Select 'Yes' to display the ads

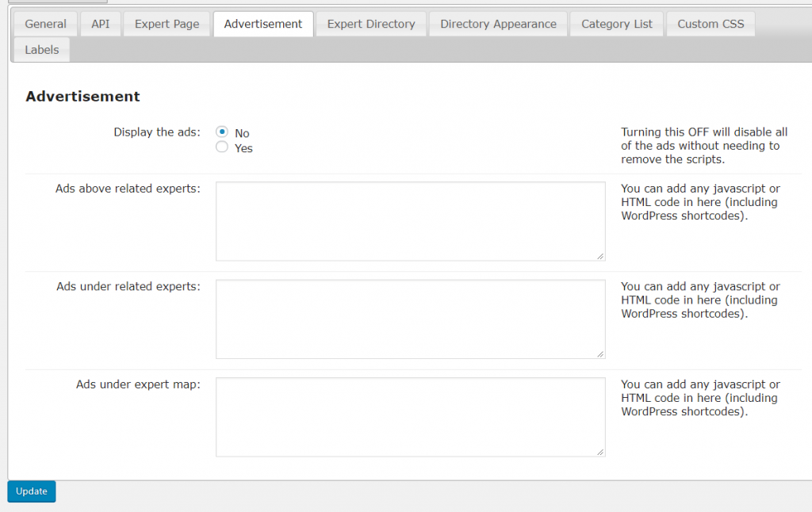point(222,147)
